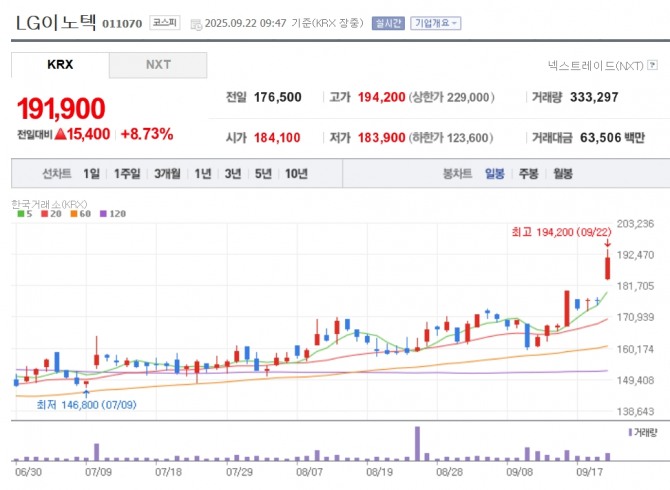Screen dimensions: 670x490
Task: Click the 07/09 date label on the axis
Action: (98, 472)
